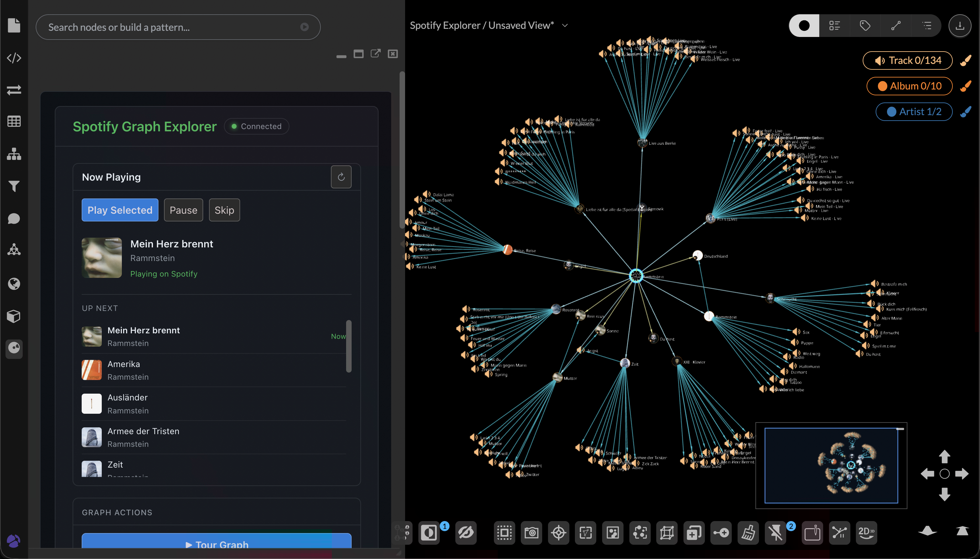The image size is (980, 559).
Task: Click the pop-out external window icon
Action: [376, 54]
